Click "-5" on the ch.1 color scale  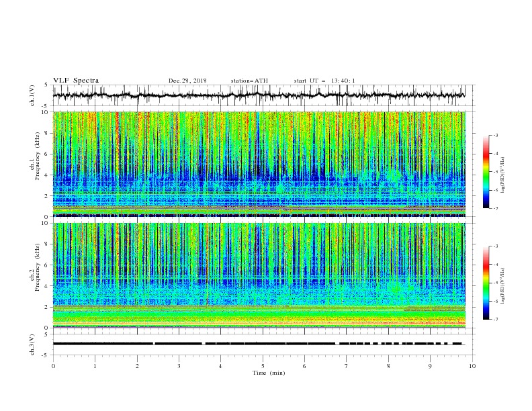click(495, 172)
